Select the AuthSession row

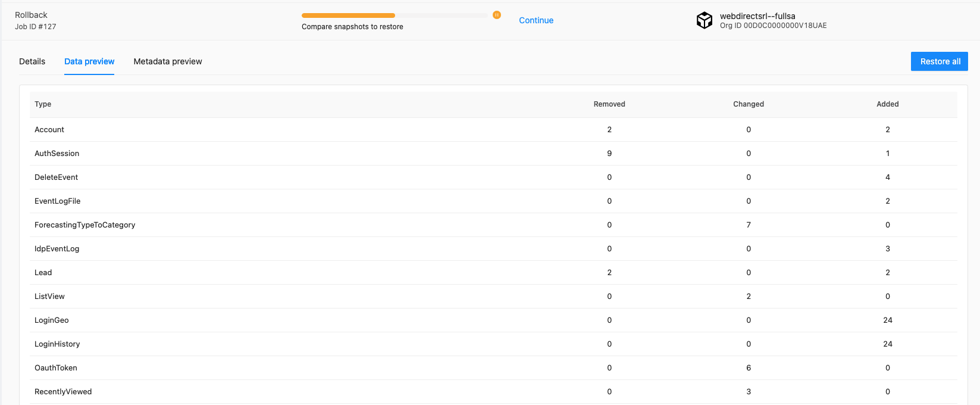click(57, 154)
